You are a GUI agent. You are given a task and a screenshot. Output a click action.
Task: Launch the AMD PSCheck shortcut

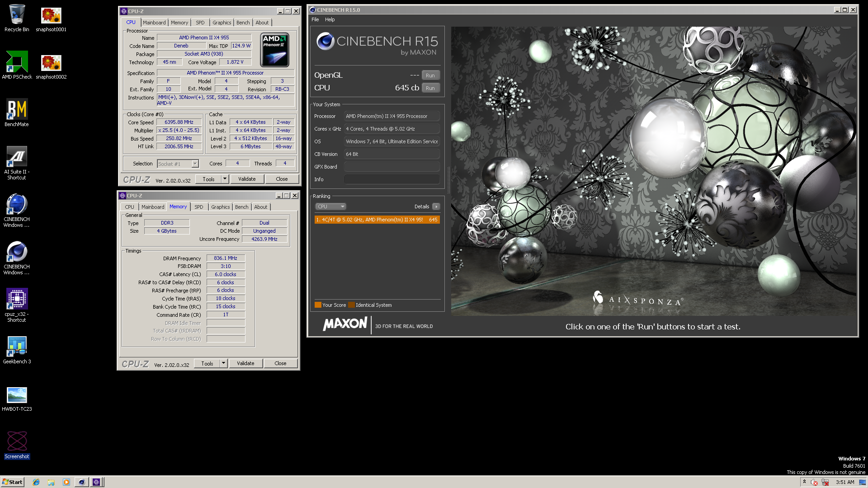coord(17,66)
